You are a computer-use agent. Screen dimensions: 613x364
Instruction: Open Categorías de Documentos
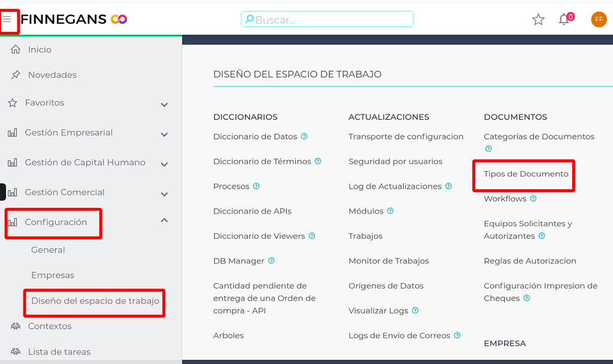pos(538,136)
